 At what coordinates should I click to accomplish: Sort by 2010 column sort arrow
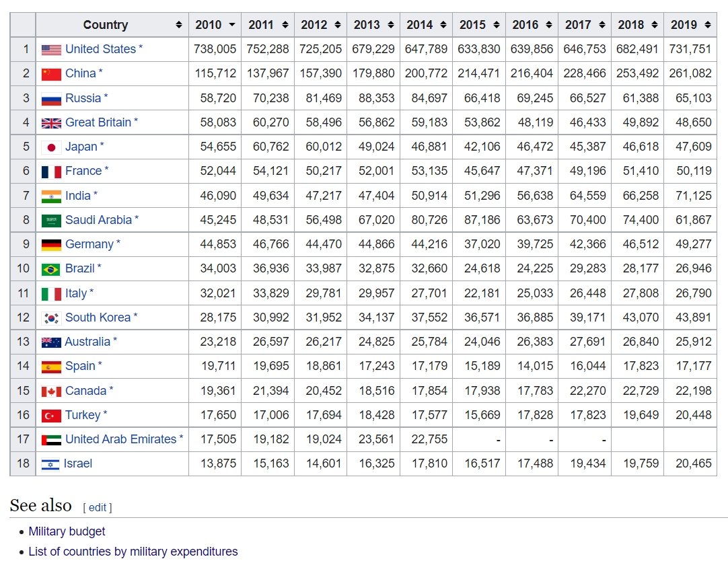click(x=231, y=25)
